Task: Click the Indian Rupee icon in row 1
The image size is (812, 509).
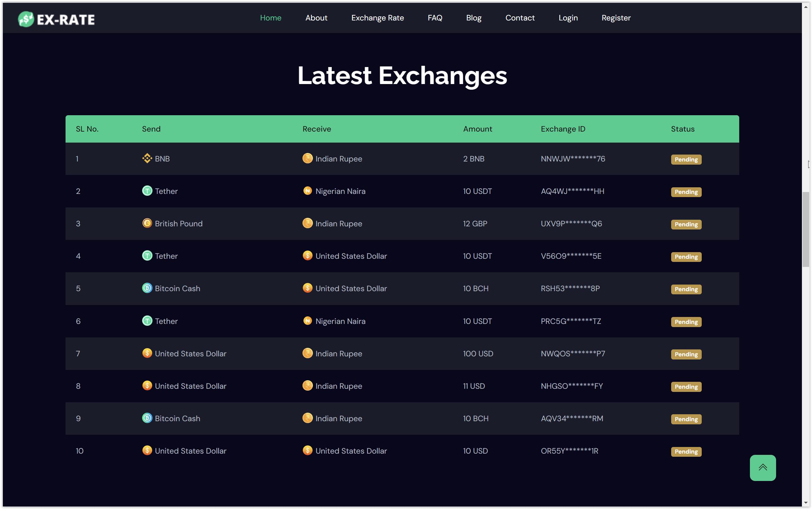Action: pos(307,158)
